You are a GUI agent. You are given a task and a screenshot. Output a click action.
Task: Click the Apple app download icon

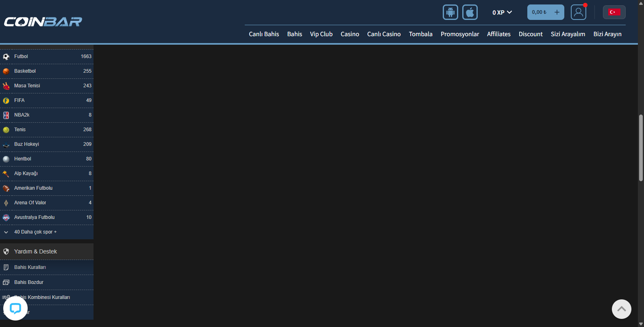tap(470, 12)
